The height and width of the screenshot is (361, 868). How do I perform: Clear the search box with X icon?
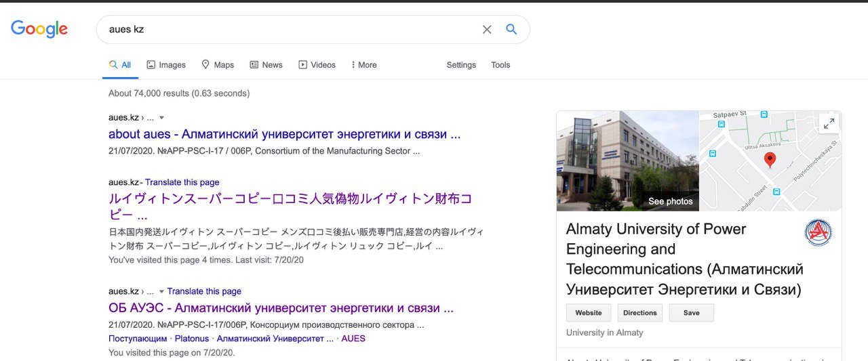tap(487, 29)
